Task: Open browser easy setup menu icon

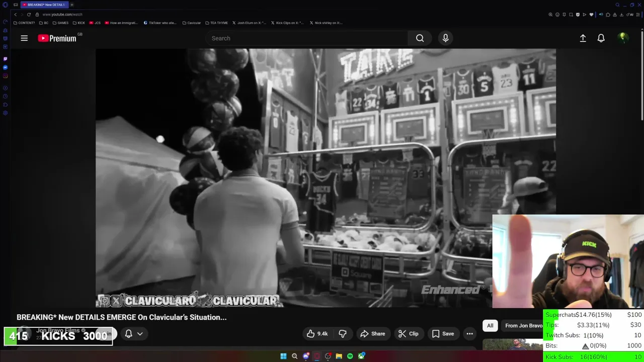Action: pyautogui.click(x=638, y=15)
